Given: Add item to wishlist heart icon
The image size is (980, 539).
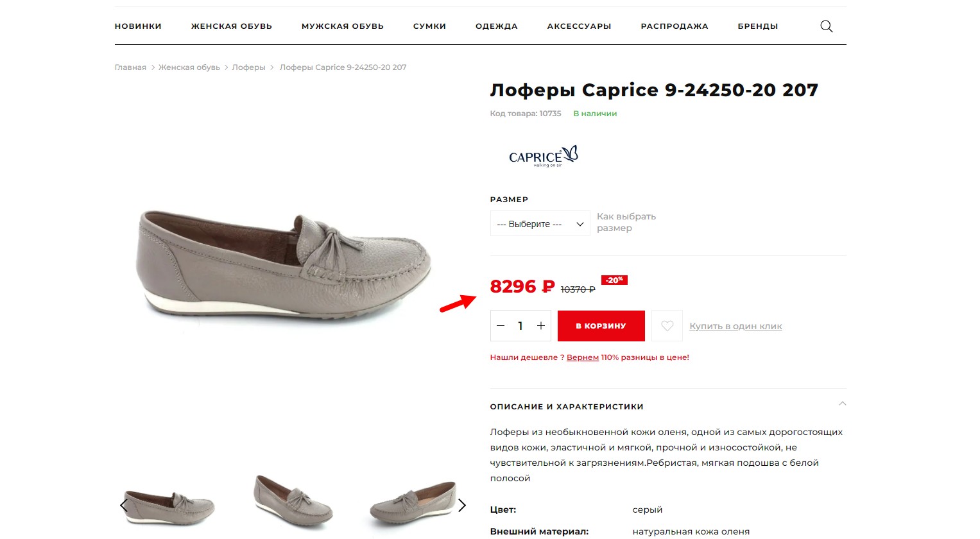Looking at the screenshot, I should pyautogui.click(x=667, y=326).
